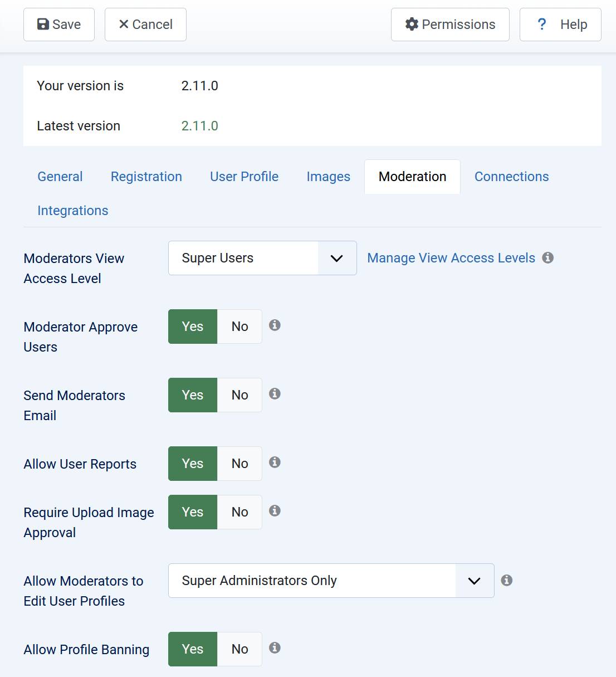Screen dimensions: 616x677
Task: Click info icon for Allow User Reports
Action: (275, 462)
